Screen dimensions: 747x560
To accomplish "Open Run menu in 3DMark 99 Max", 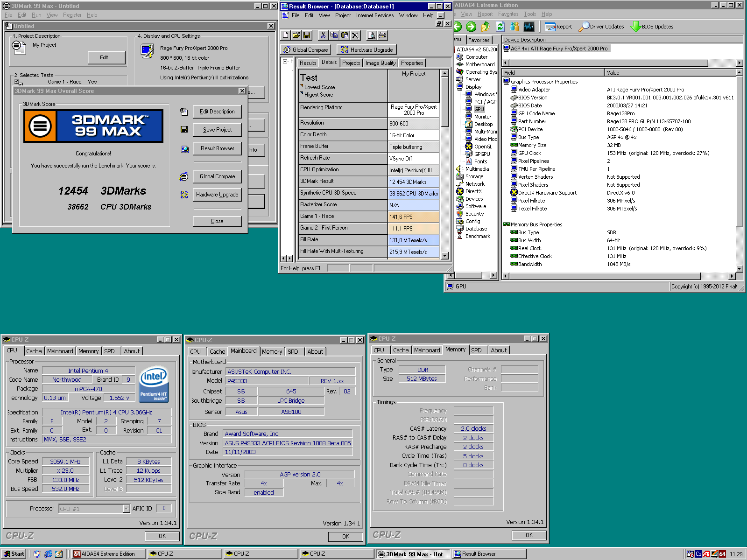I will pyautogui.click(x=36, y=15).
